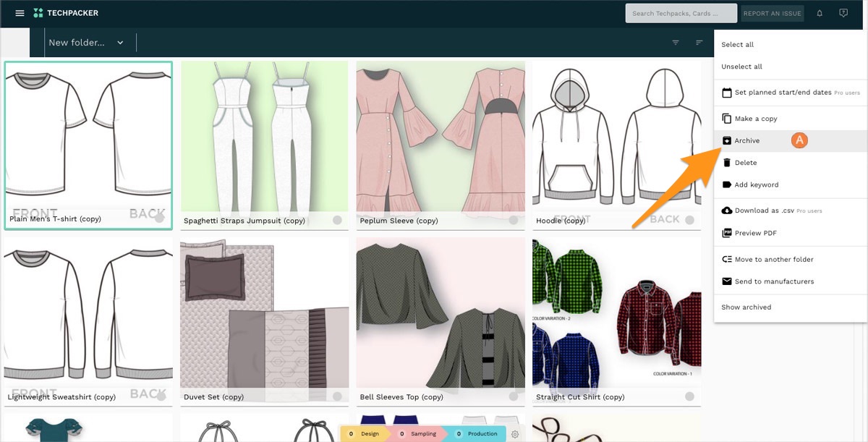Viewport: 868px width, 442px height.
Task: Toggle selection circle on Hoodie card
Action: tap(689, 220)
